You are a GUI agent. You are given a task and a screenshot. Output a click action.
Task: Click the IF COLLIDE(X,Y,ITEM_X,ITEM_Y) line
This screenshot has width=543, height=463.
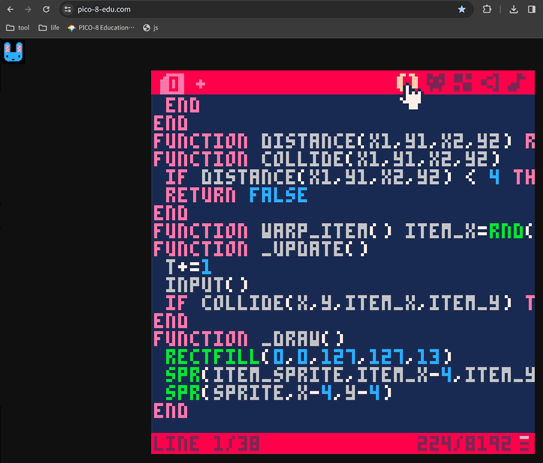(350, 303)
